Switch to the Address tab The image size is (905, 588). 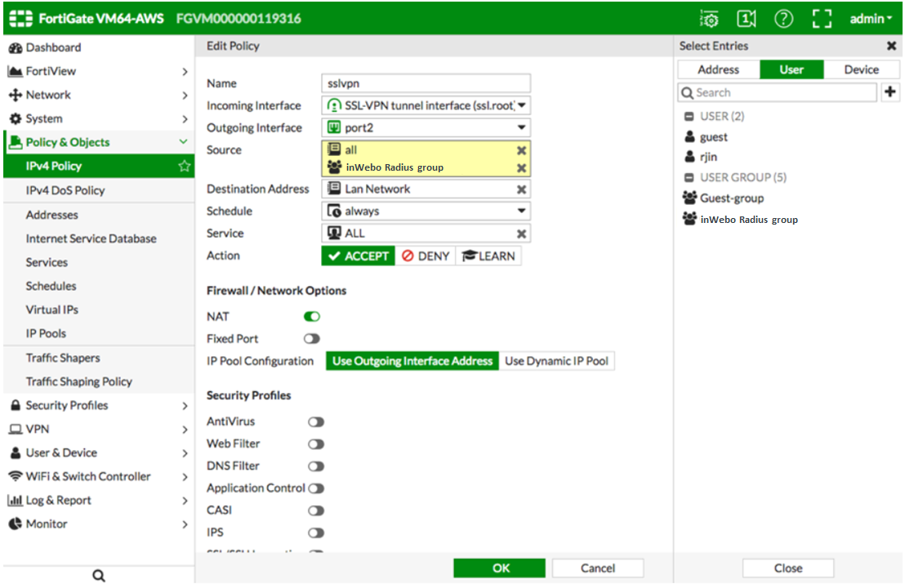[x=719, y=70]
